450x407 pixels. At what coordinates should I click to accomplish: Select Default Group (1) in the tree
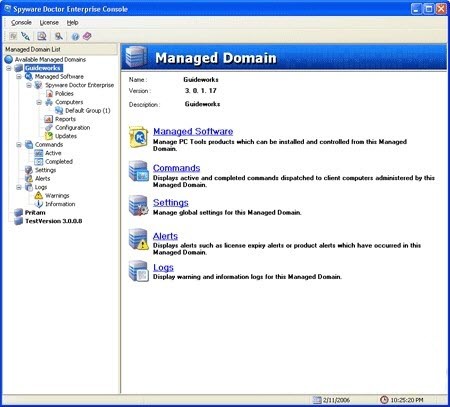tap(88, 111)
